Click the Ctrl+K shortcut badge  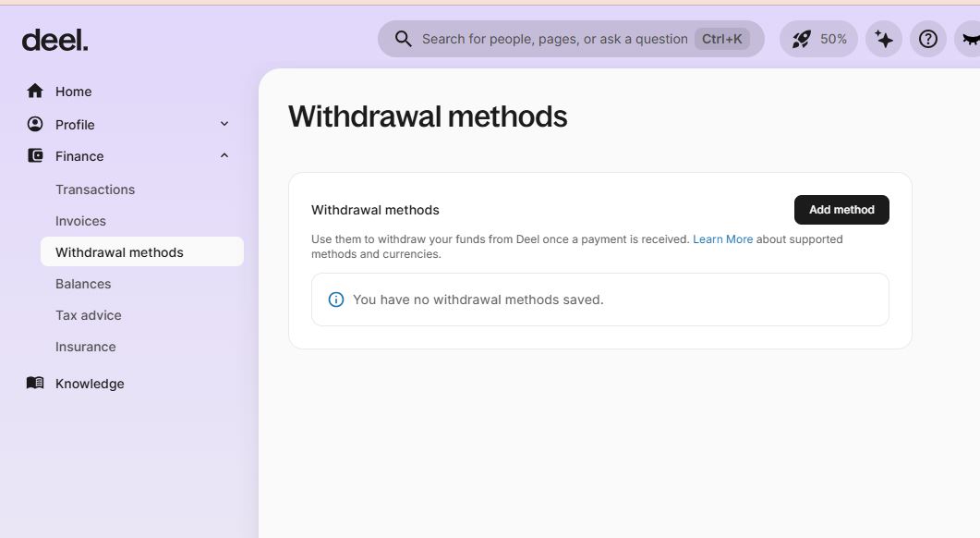click(722, 39)
